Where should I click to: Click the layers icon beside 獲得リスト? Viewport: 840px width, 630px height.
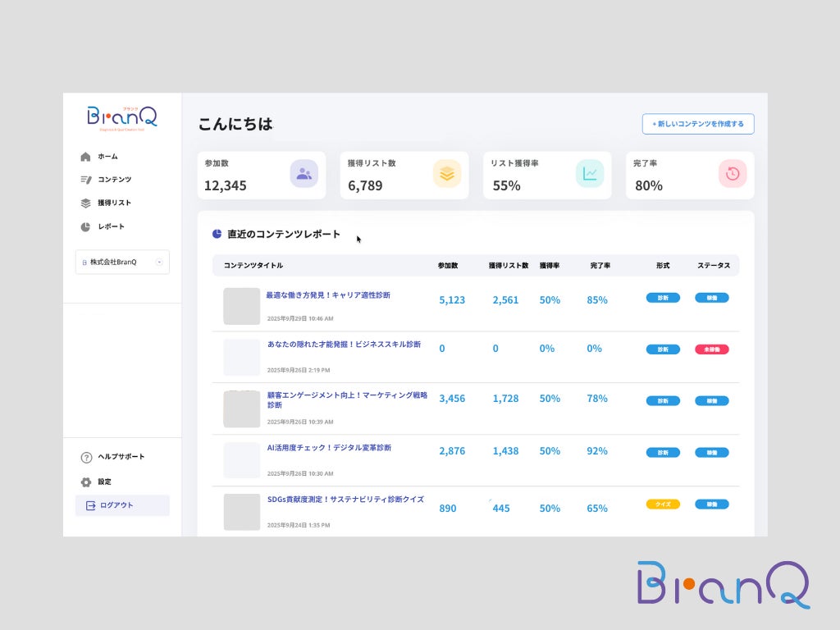click(85, 203)
